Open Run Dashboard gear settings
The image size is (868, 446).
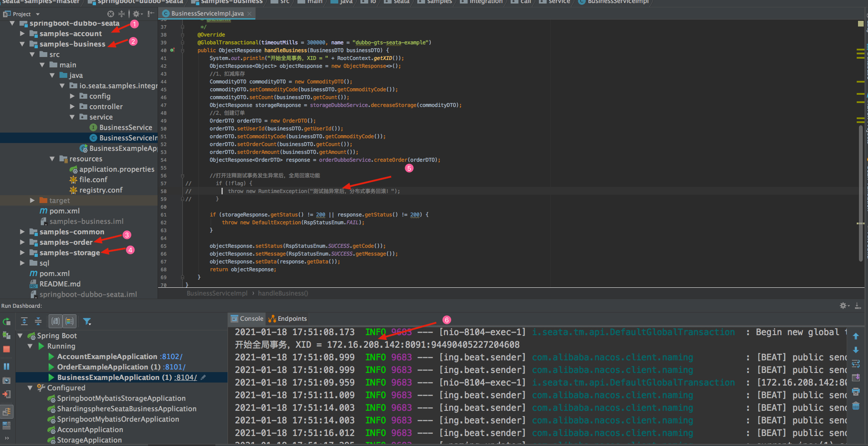click(x=844, y=306)
